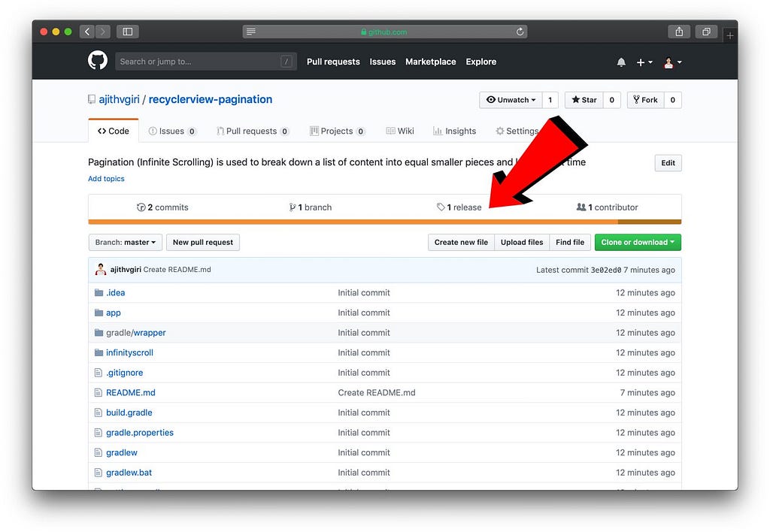Switch to the Projects tab
770x532 pixels.
click(338, 131)
